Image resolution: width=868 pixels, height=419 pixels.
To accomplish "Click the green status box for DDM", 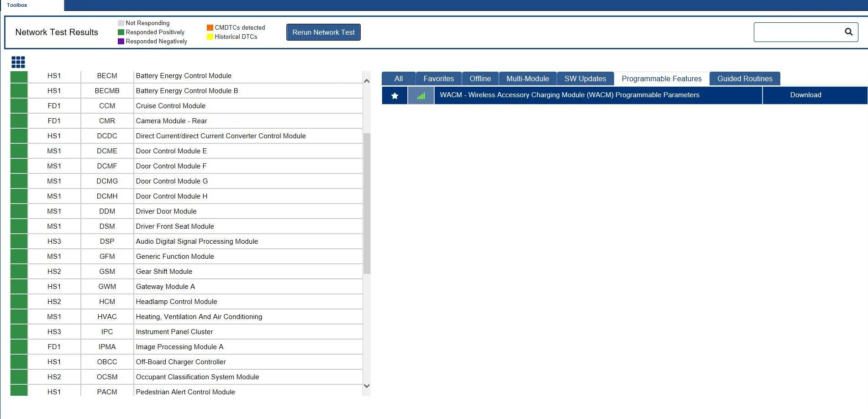I will click(19, 211).
